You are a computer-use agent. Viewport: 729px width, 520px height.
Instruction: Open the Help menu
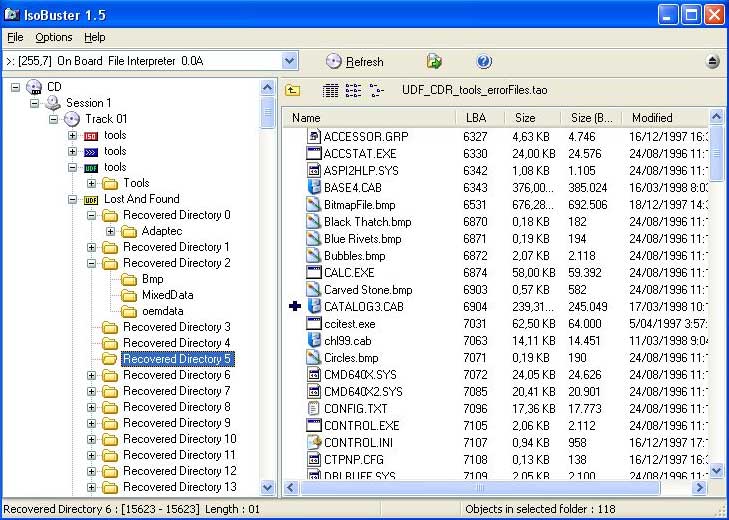coord(95,37)
